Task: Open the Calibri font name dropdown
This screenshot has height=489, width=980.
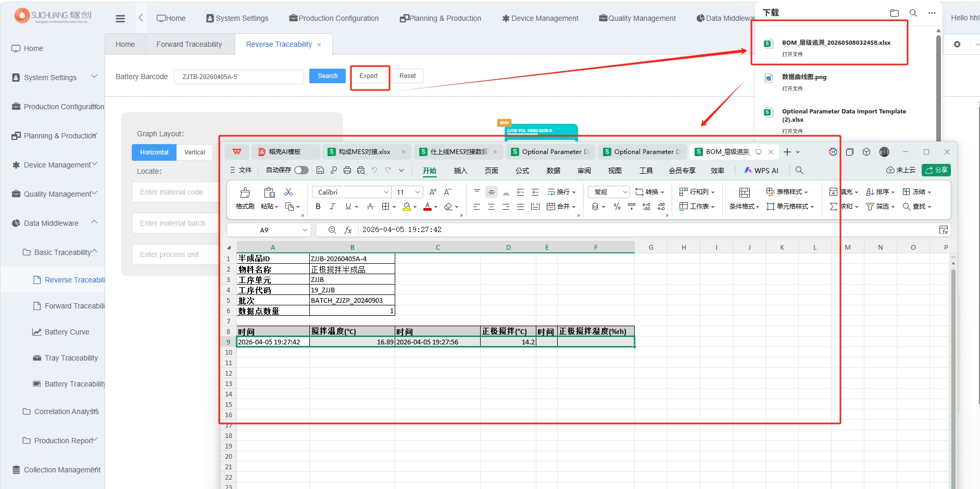Action: (x=386, y=192)
